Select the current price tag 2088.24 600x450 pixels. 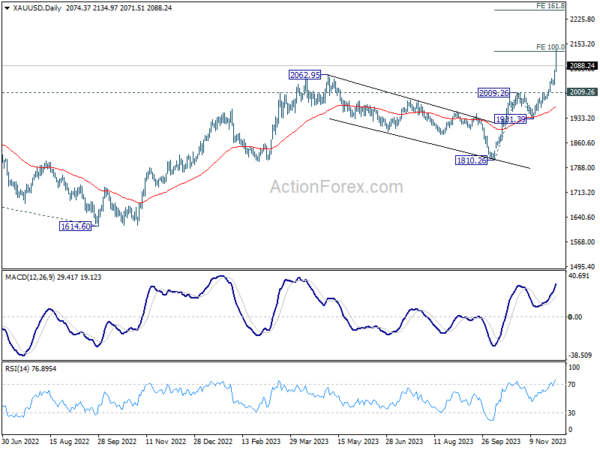pyautogui.click(x=582, y=66)
